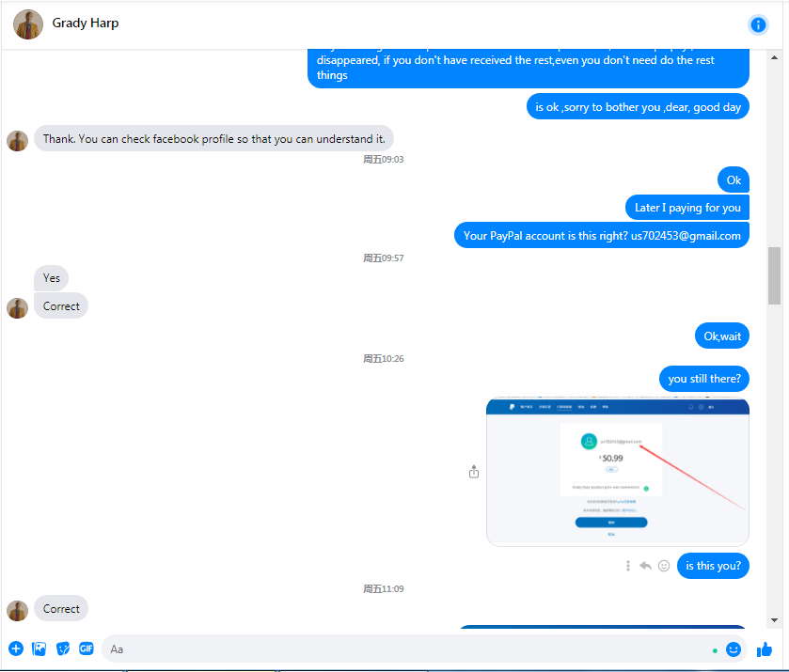
Task: Share the PayPal screenshot via forward icon
Action: [x=474, y=472]
